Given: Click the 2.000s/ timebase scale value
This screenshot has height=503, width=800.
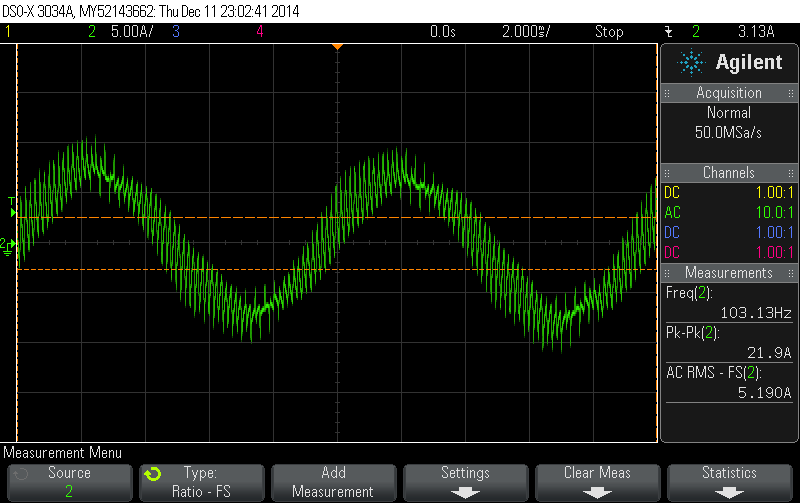Looking at the screenshot, I should [x=526, y=32].
